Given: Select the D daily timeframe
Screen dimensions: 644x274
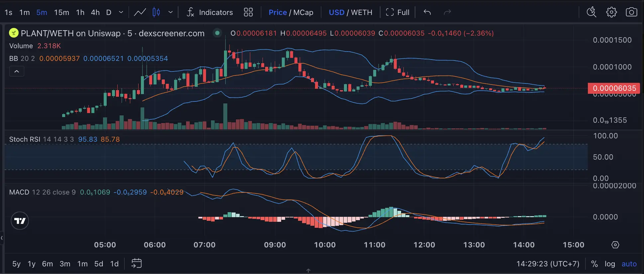Looking at the screenshot, I should 109,13.
